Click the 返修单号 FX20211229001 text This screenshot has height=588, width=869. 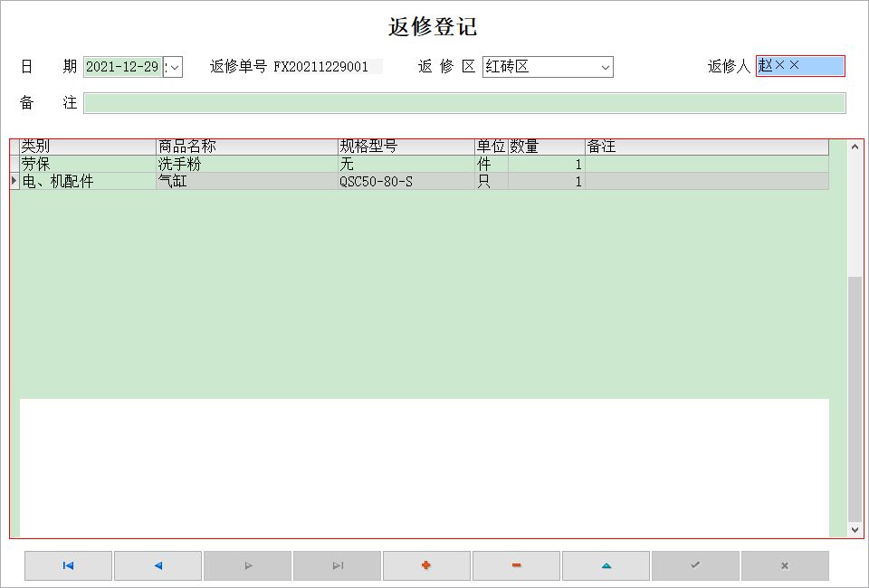coord(289,67)
